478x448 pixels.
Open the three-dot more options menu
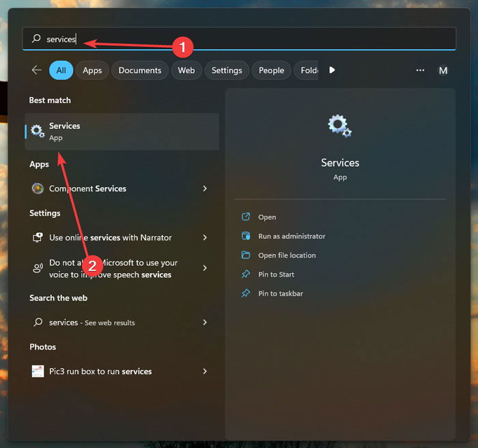[x=420, y=70]
